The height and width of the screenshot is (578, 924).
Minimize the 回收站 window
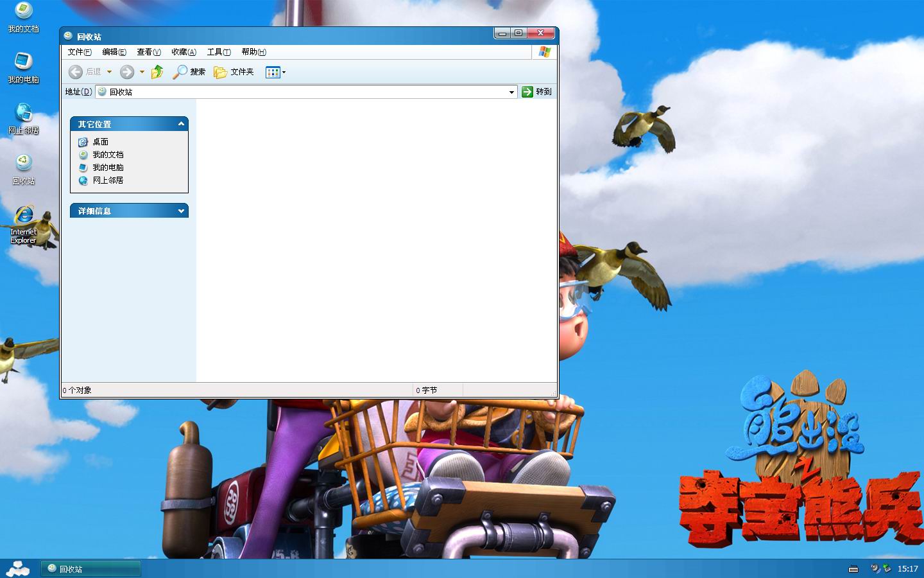[x=502, y=33]
